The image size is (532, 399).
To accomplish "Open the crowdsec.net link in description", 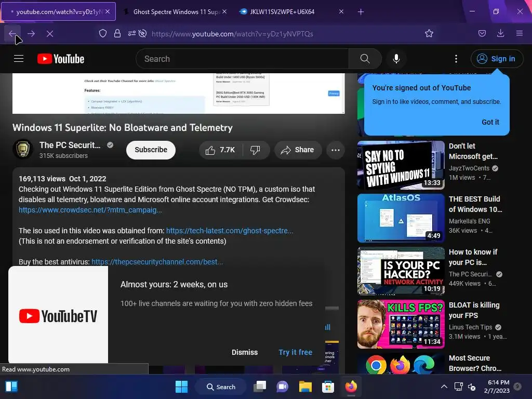I will pyautogui.click(x=90, y=210).
